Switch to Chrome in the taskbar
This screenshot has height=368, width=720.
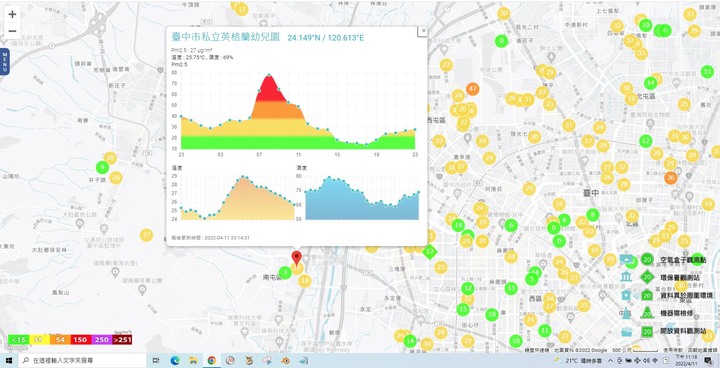212,361
